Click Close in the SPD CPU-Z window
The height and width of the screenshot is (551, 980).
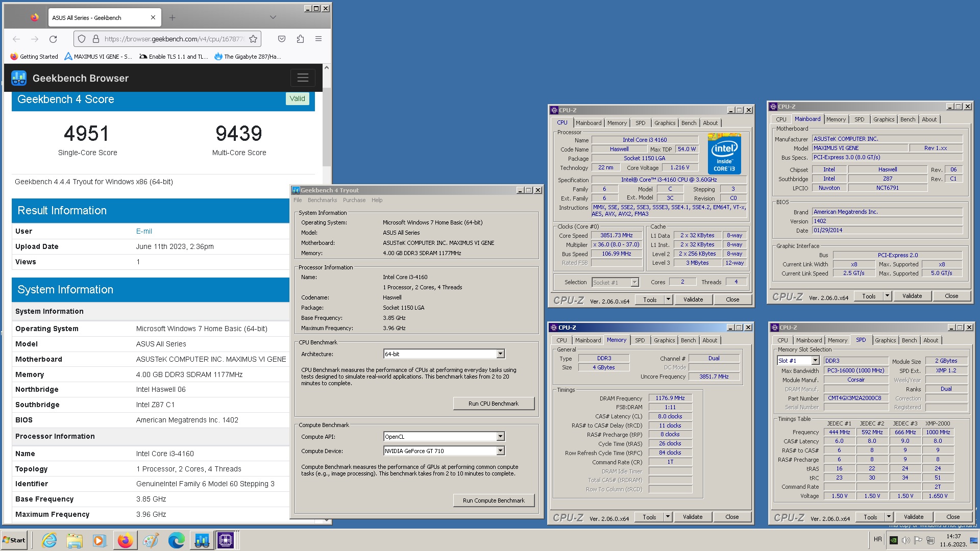pyautogui.click(x=952, y=517)
